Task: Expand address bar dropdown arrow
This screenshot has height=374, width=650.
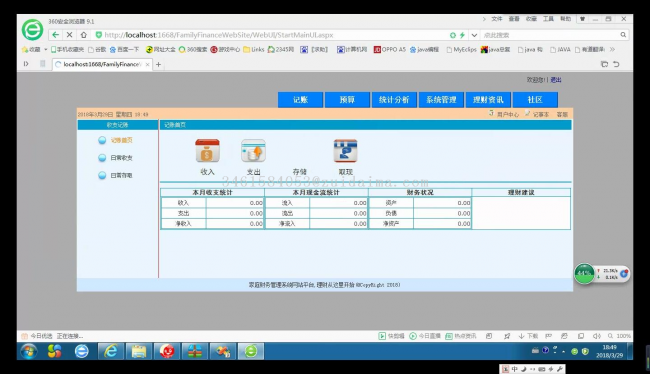Action: tap(474, 35)
